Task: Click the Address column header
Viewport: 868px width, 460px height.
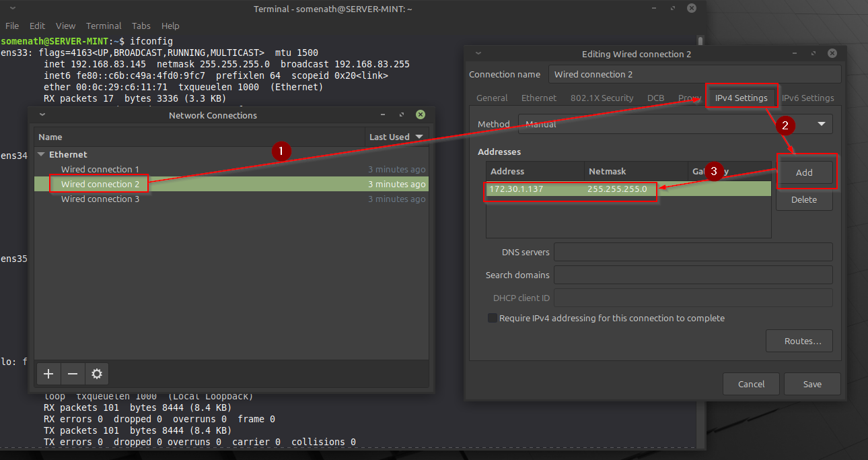Action: [x=535, y=171]
